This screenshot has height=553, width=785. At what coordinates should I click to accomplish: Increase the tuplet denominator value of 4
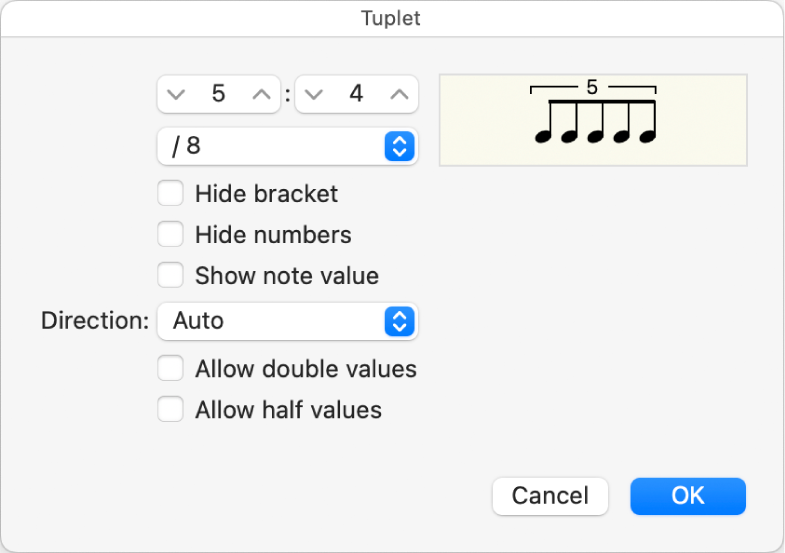399,95
